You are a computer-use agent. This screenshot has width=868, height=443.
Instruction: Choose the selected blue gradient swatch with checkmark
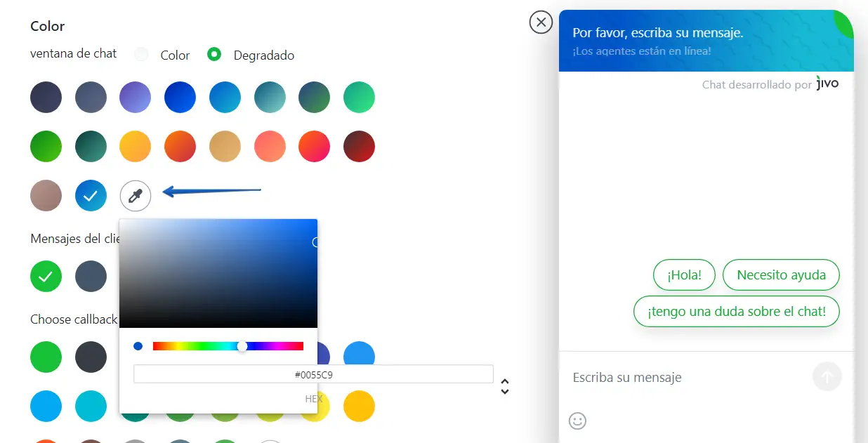pyautogui.click(x=91, y=196)
